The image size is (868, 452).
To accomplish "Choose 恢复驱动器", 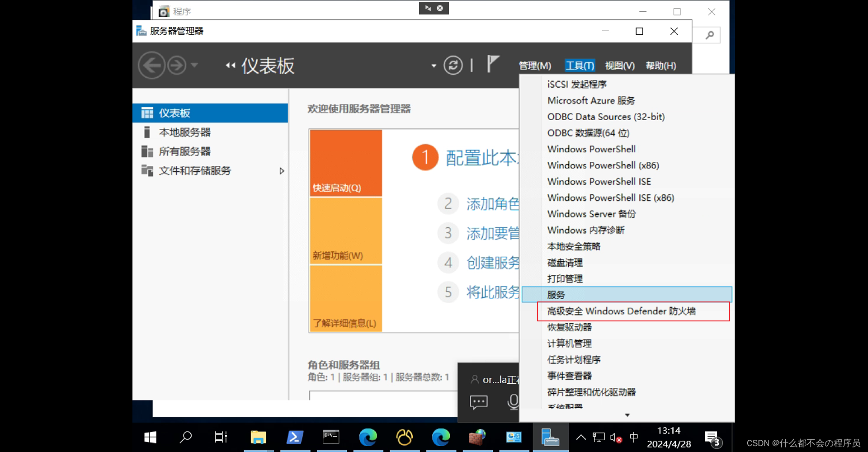I will [x=627, y=327].
